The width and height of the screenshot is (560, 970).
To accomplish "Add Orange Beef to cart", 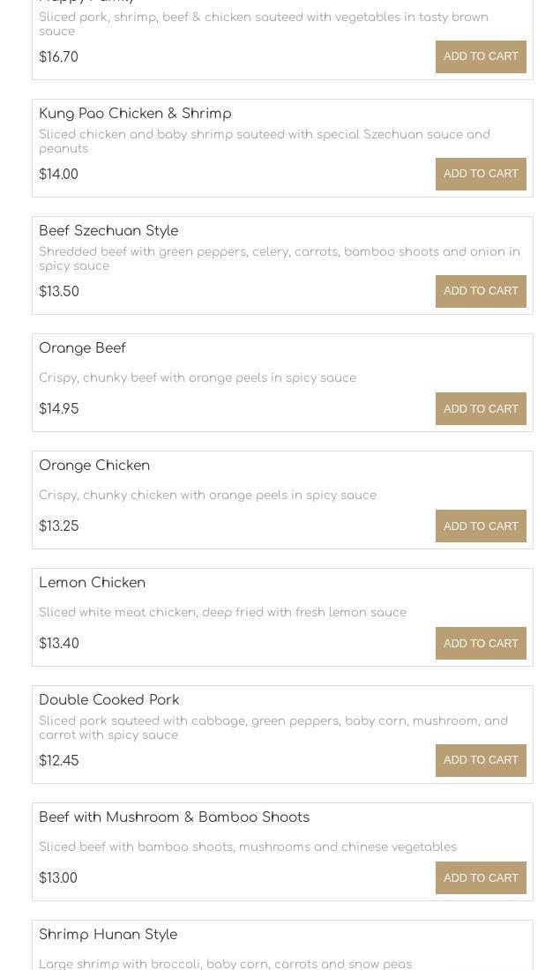I will point(481,408).
